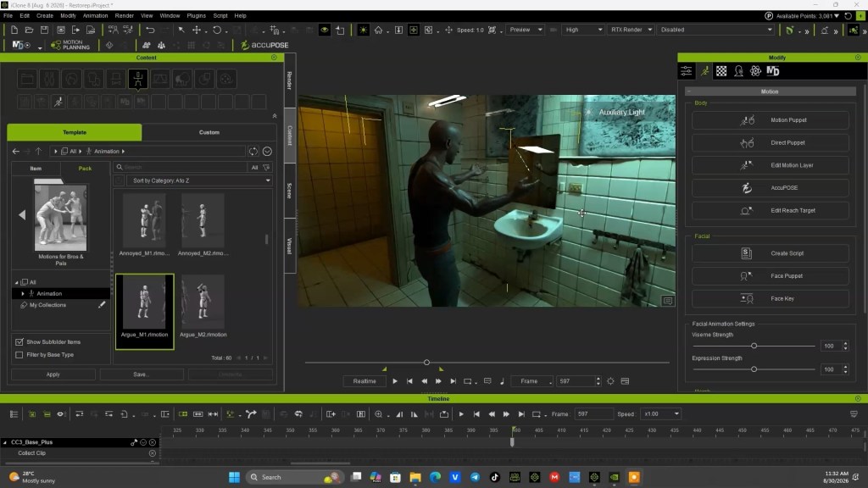Open High quality dropdown
Screen dimensions: 868x488
(583, 30)
